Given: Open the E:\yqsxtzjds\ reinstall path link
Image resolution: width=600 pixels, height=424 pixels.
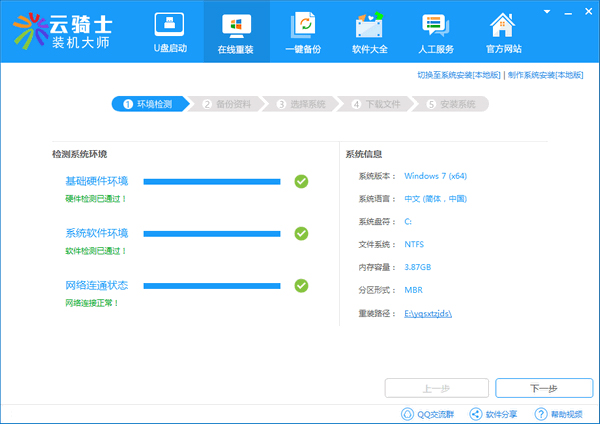Looking at the screenshot, I should (429, 313).
